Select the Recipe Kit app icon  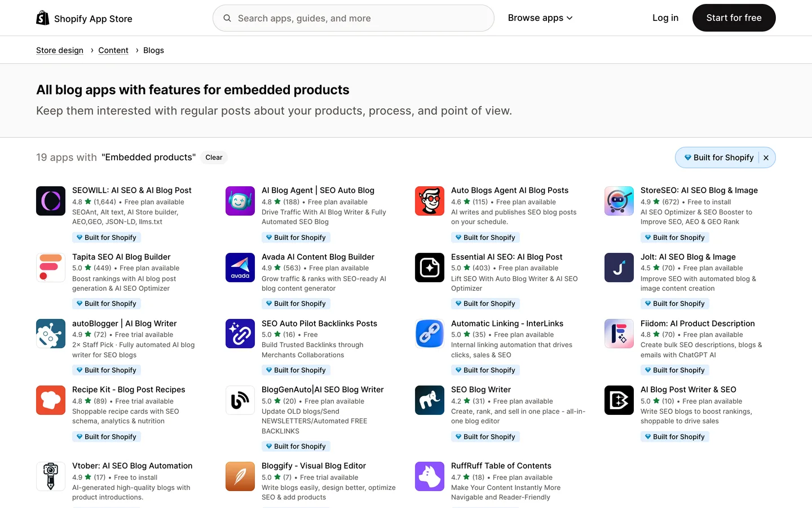(51, 400)
